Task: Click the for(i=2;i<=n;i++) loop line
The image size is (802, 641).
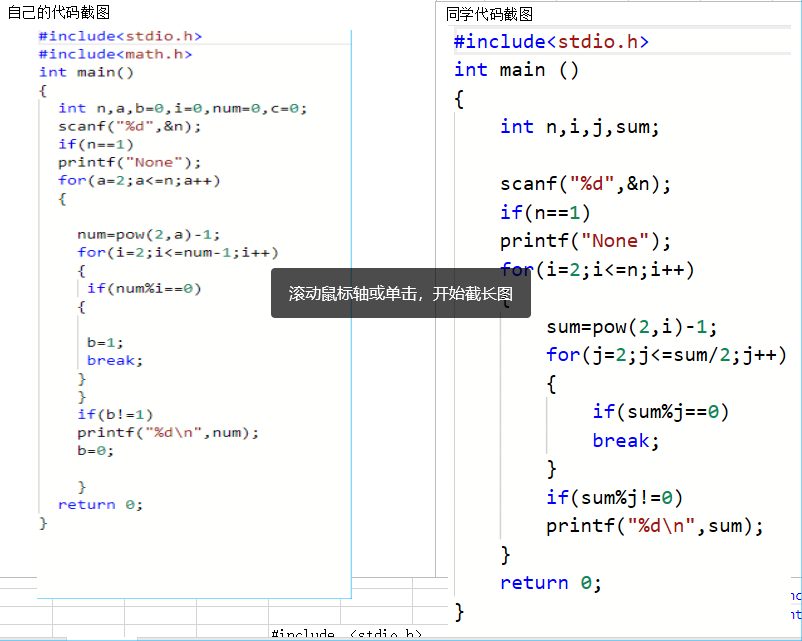Action: [597, 270]
